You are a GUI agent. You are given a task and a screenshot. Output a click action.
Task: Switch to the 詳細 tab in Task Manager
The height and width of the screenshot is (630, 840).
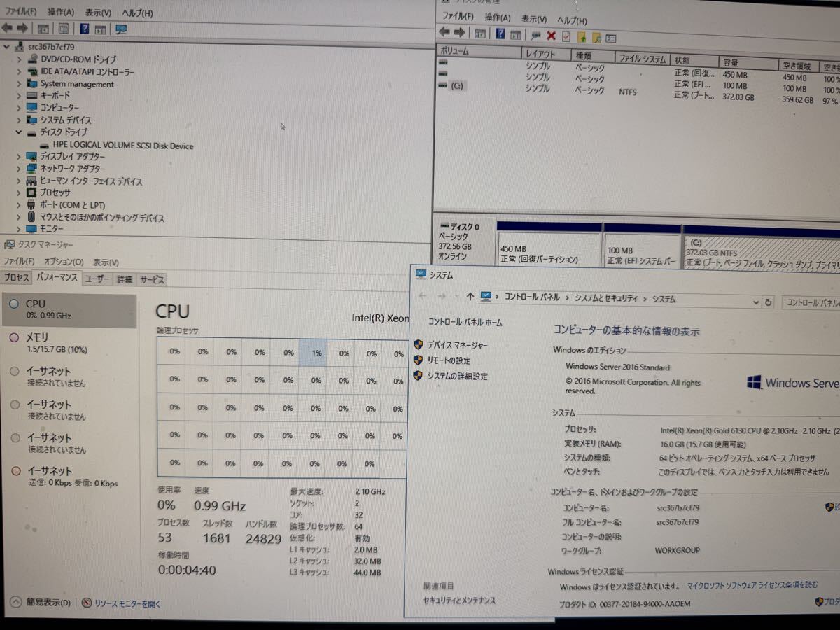(124, 279)
